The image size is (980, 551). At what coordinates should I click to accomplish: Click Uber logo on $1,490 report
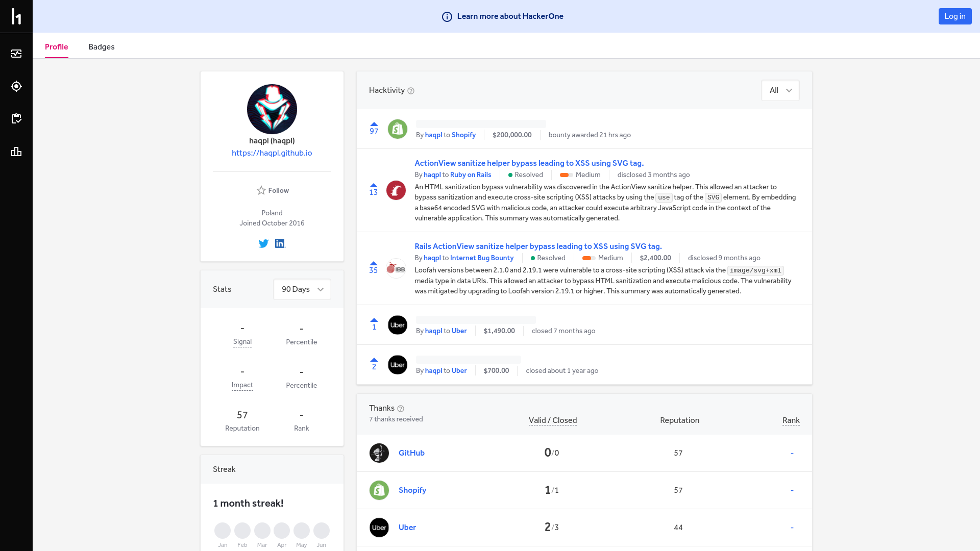pos(398,325)
